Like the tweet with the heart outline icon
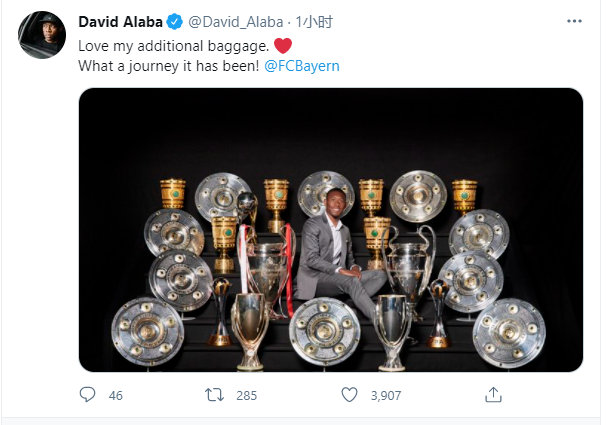606x425 pixels. pos(348,395)
